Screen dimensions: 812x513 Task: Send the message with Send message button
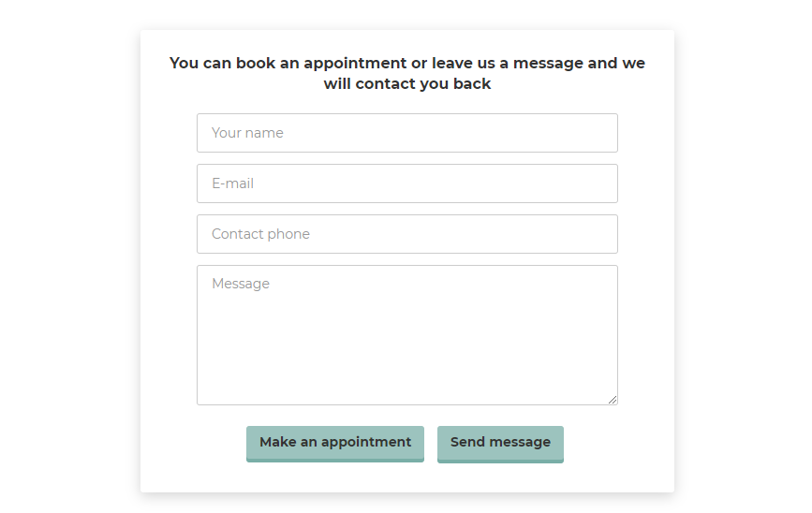(500, 444)
